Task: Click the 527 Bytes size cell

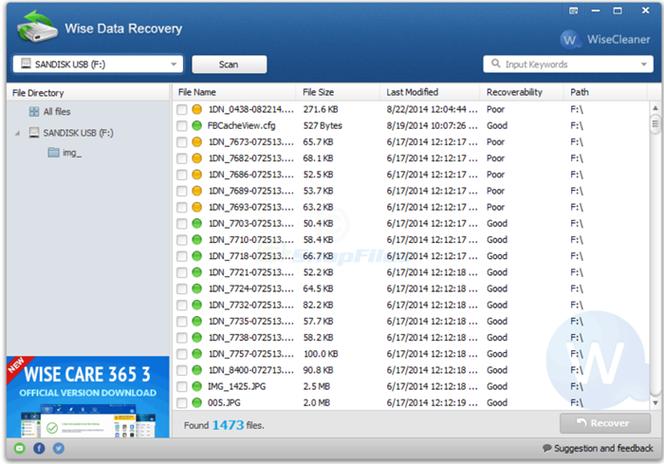Action: coord(322,125)
